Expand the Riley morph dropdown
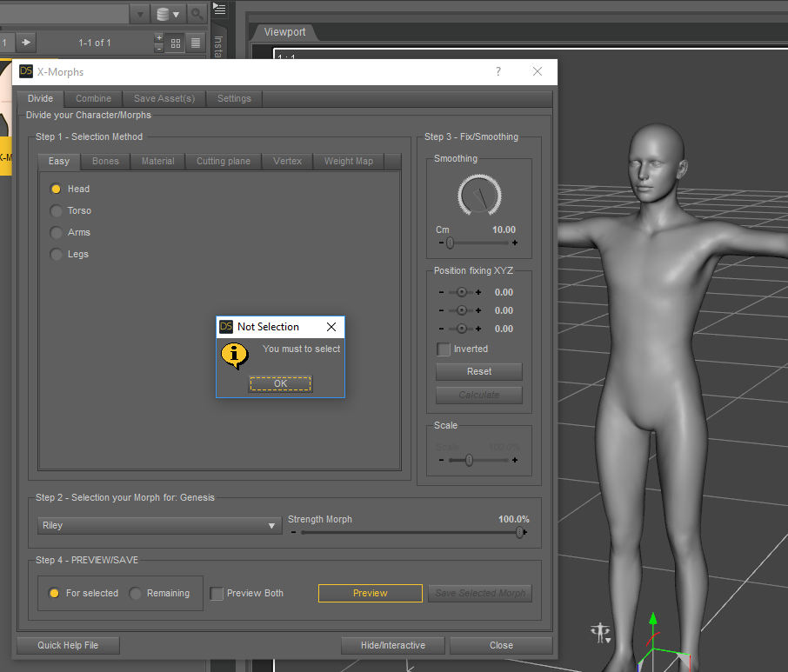This screenshot has height=672, width=788. point(271,526)
